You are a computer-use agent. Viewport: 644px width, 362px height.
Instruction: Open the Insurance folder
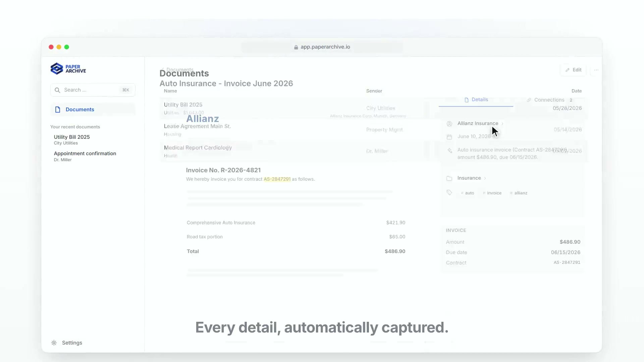coord(469,178)
